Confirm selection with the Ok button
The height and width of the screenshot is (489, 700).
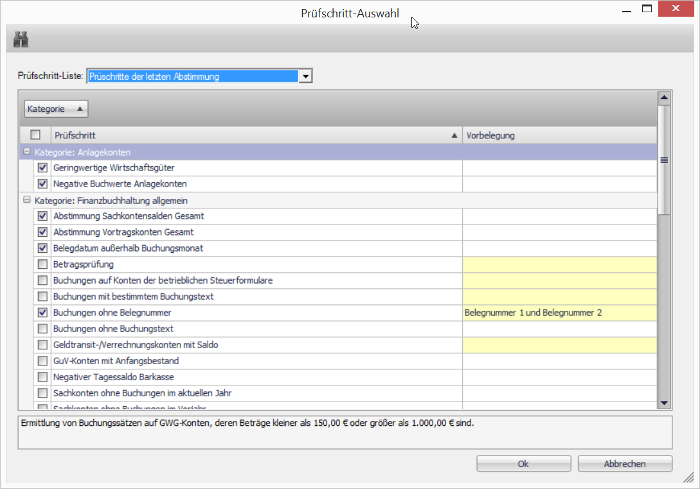coord(523,464)
